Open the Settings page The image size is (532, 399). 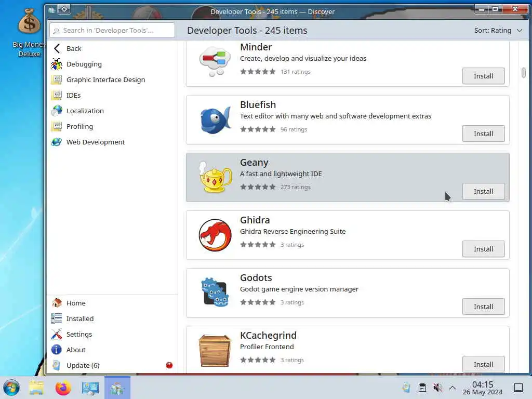coord(112,334)
